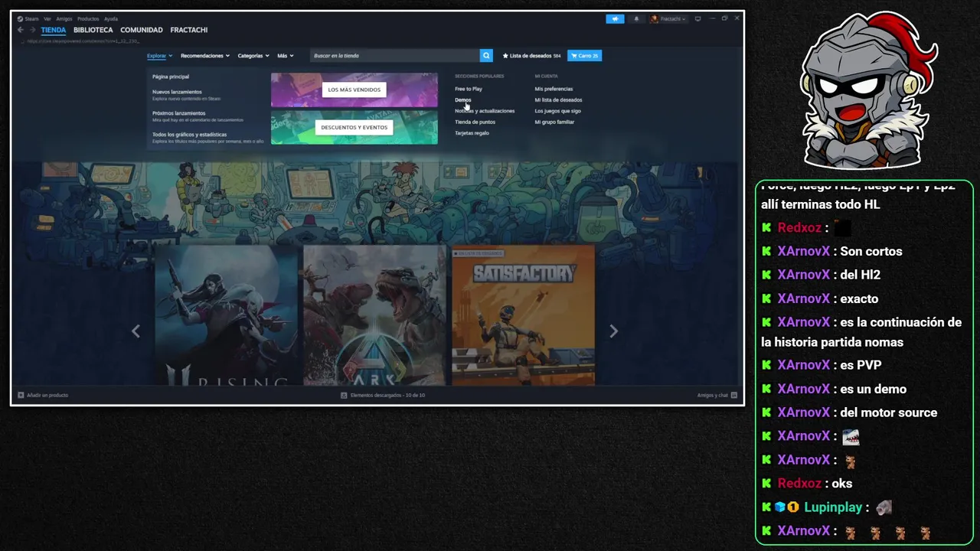Click Redxoz's 'oks' chat message
The height and width of the screenshot is (551, 980).
point(841,484)
